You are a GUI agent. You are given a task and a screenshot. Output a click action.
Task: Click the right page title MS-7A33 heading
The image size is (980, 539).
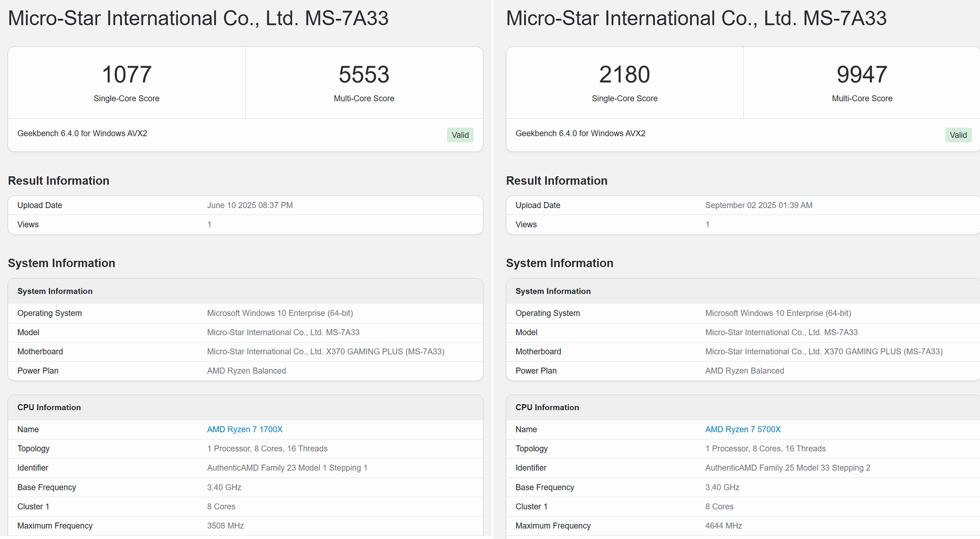click(696, 18)
